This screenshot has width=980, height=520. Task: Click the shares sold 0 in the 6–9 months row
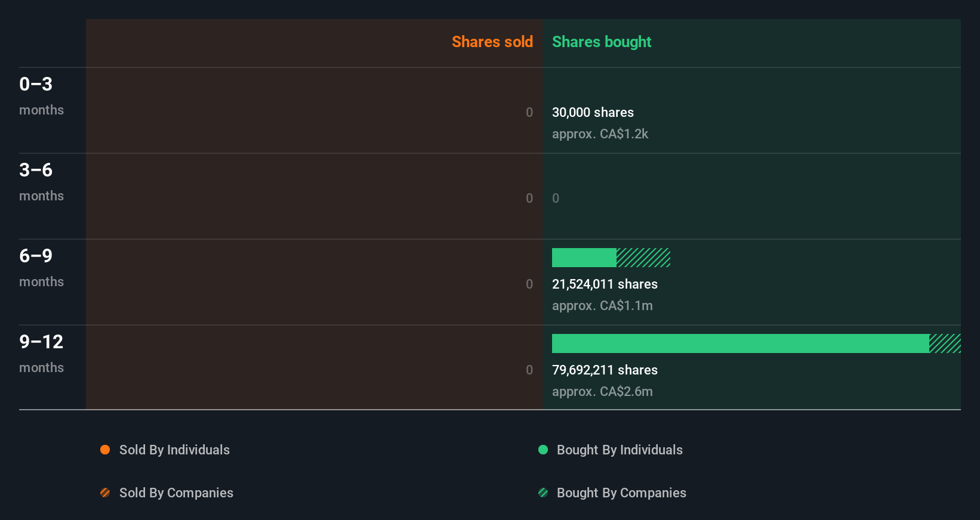pyautogui.click(x=529, y=284)
